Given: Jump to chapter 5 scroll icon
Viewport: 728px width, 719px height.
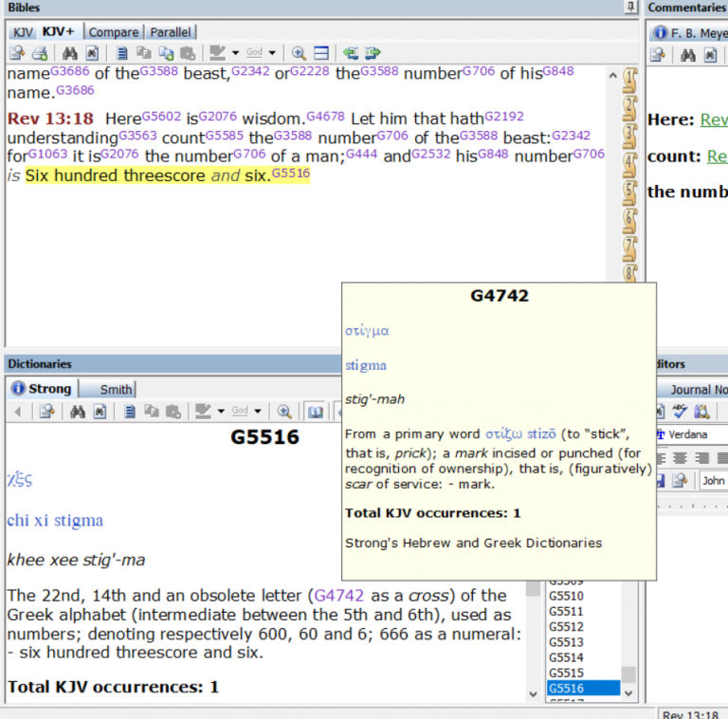Looking at the screenshot, I should coord(629,193).
